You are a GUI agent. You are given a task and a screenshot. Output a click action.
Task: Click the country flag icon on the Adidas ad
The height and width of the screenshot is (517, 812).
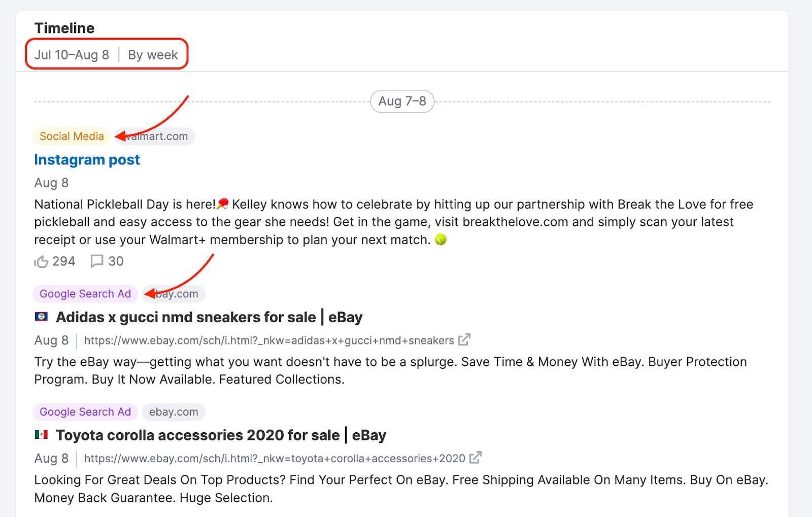click(x=43, y=317)
